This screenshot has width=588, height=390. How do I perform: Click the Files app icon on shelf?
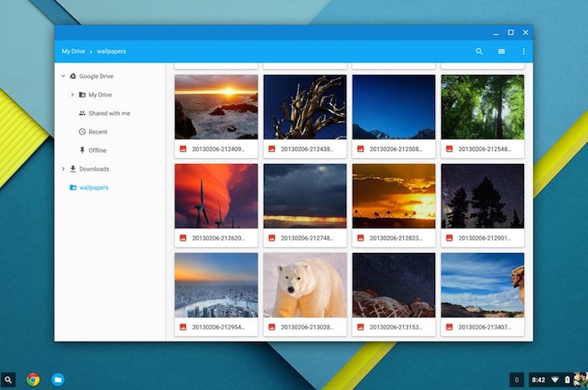coord(58,379)
